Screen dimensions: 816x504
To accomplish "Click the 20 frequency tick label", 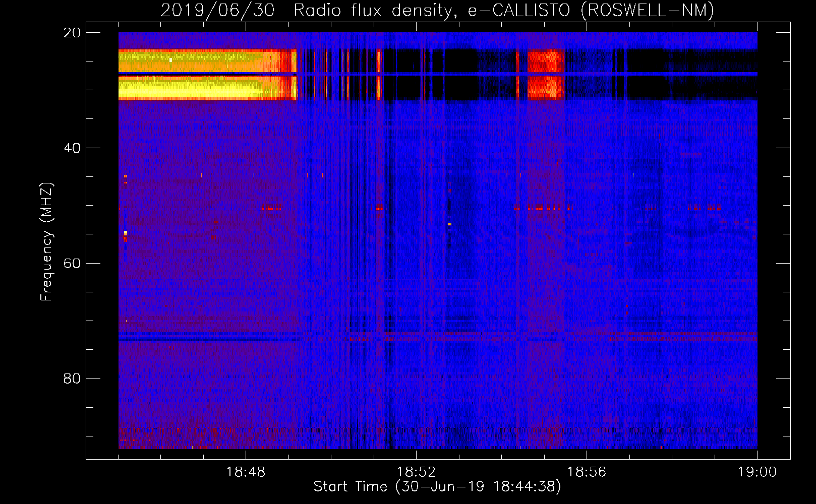I will [72, 33].
